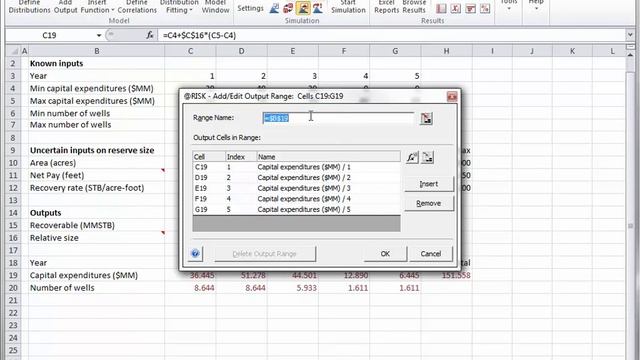The image size is (640, 360).
Task: Click the Select All corner of the sheet
Action: click(13, 51)
